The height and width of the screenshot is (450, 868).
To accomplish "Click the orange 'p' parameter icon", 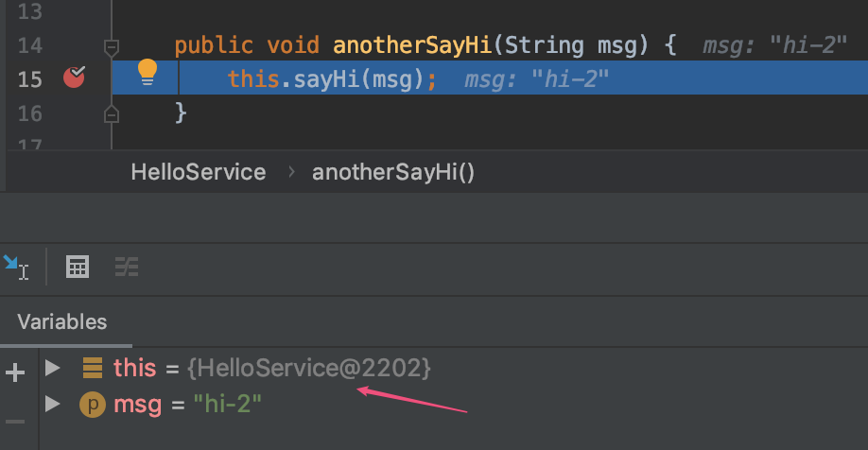I will [92, 405].
